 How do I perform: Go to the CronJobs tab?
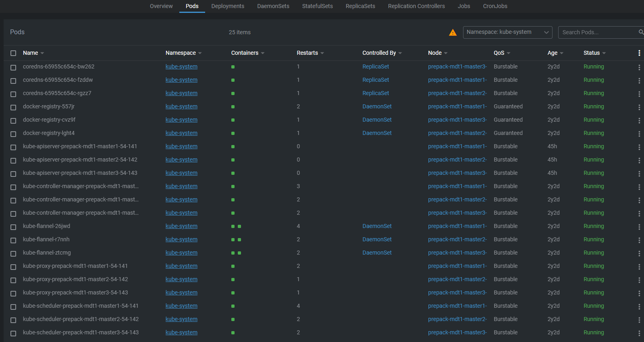click(x=495, y=6)
